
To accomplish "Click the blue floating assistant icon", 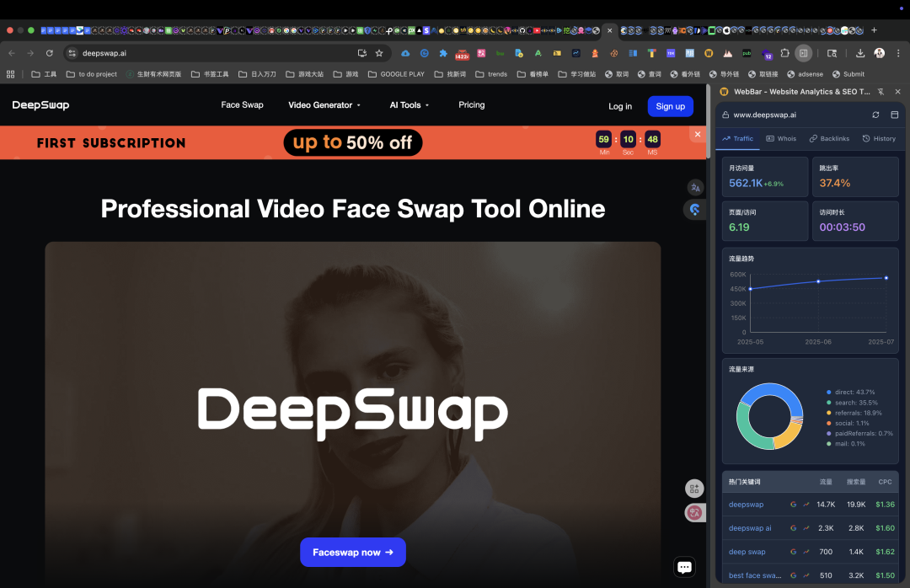I will (x=694, y=210).
